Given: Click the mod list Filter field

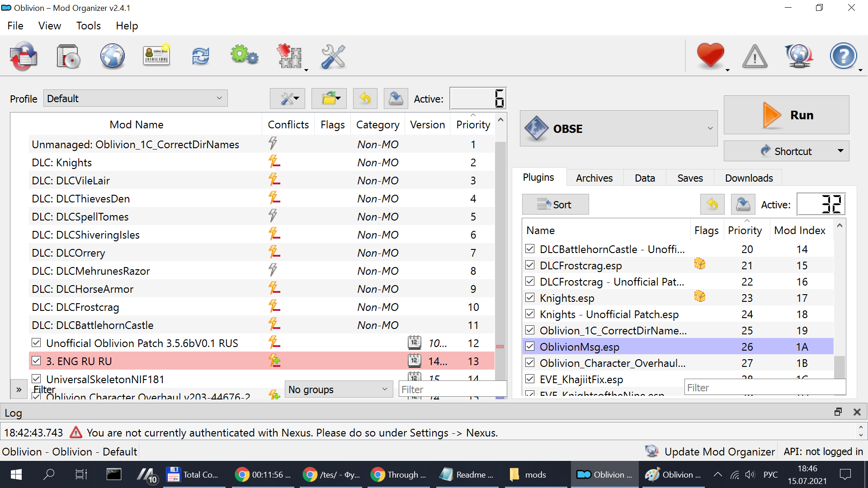Looking at the screenshot, I should (x=452, y=389).
